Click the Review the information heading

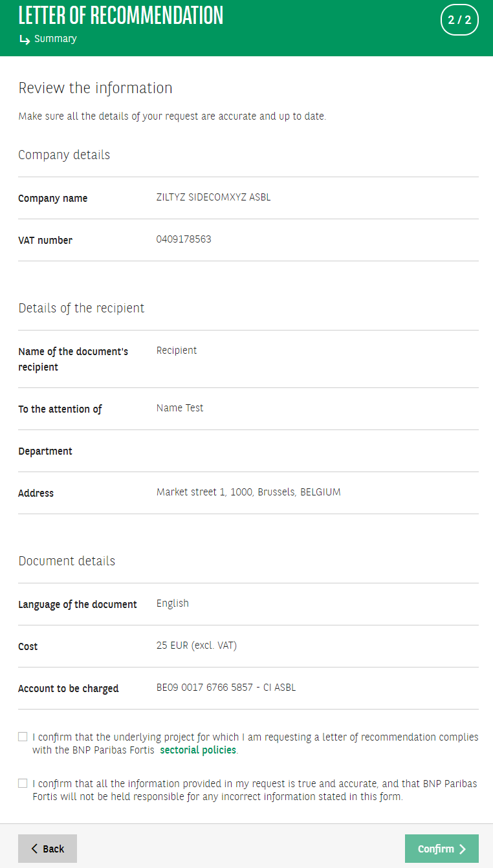coord(95,89)
